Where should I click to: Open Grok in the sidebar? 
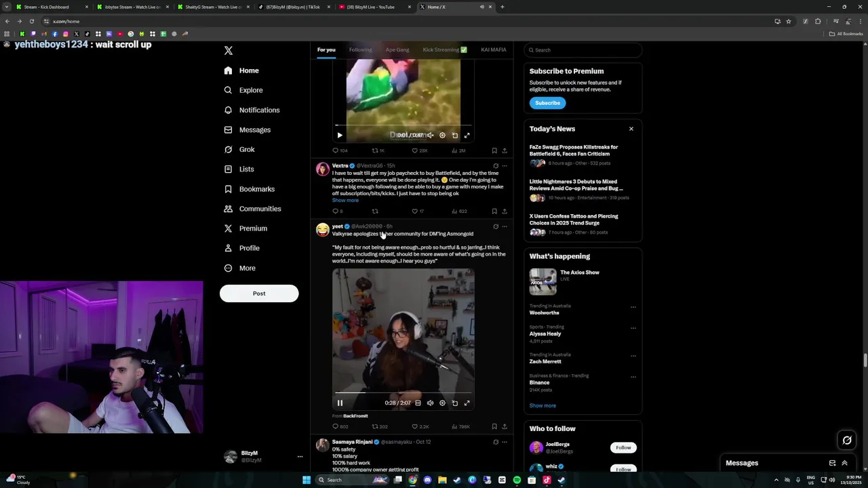pos(239,149)
